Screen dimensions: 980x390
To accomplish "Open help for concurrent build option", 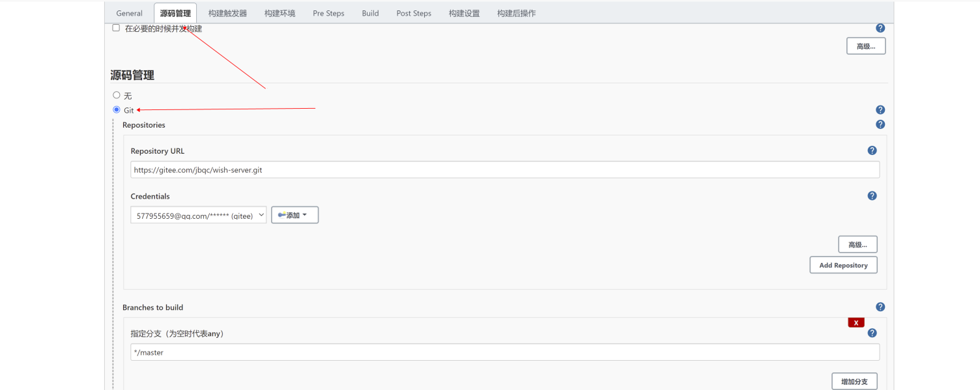I will pyautogui.click(x=880, y=28).
